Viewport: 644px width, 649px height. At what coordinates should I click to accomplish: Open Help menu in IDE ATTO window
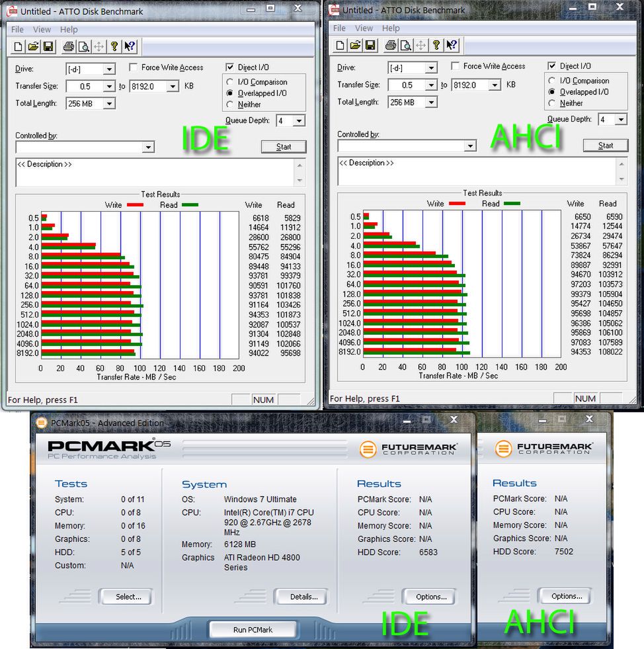coord(69,29)
